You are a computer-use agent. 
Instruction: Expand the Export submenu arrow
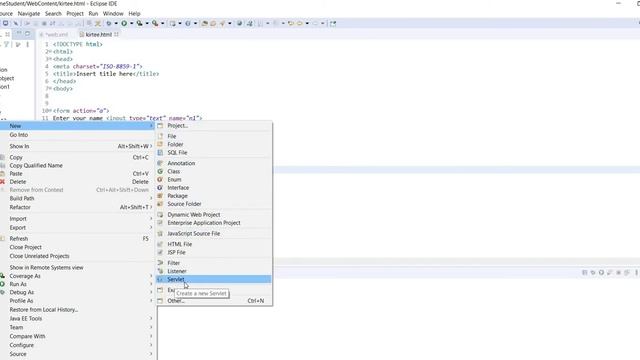coord(151,227)
